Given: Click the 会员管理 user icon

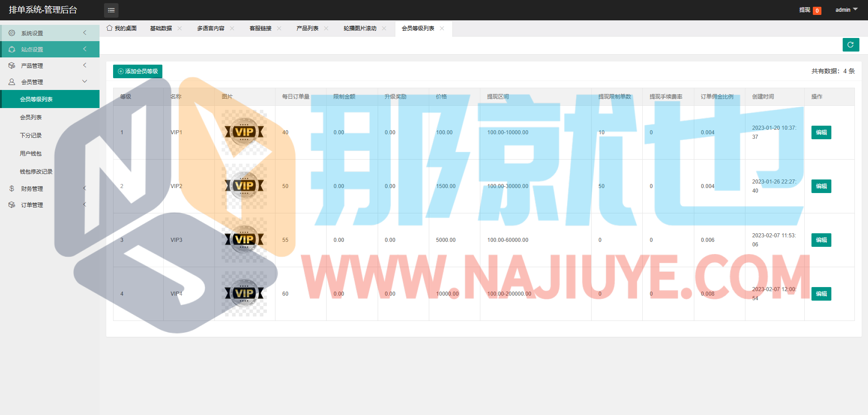Looking at the screenshot, I should click(12, 82).
